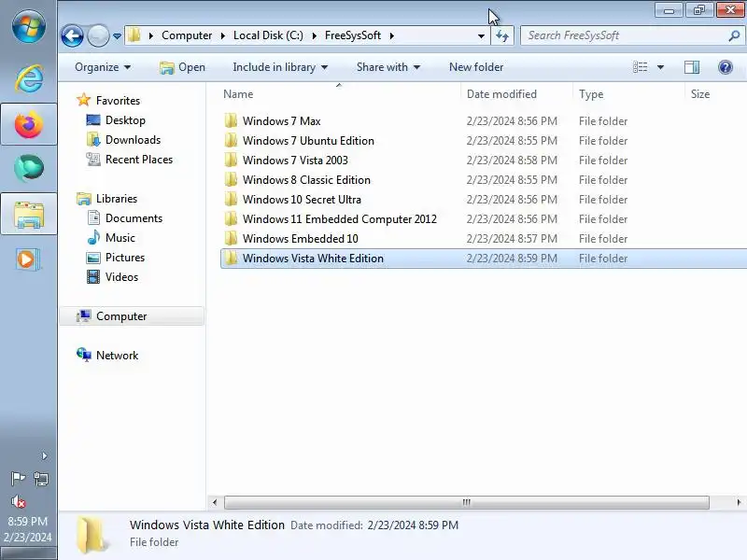Expand arrow after FreeSysSoft breadcrumb
Image resolution: width=747 pixels, height=560 pixels.
(x=391, y=36)
